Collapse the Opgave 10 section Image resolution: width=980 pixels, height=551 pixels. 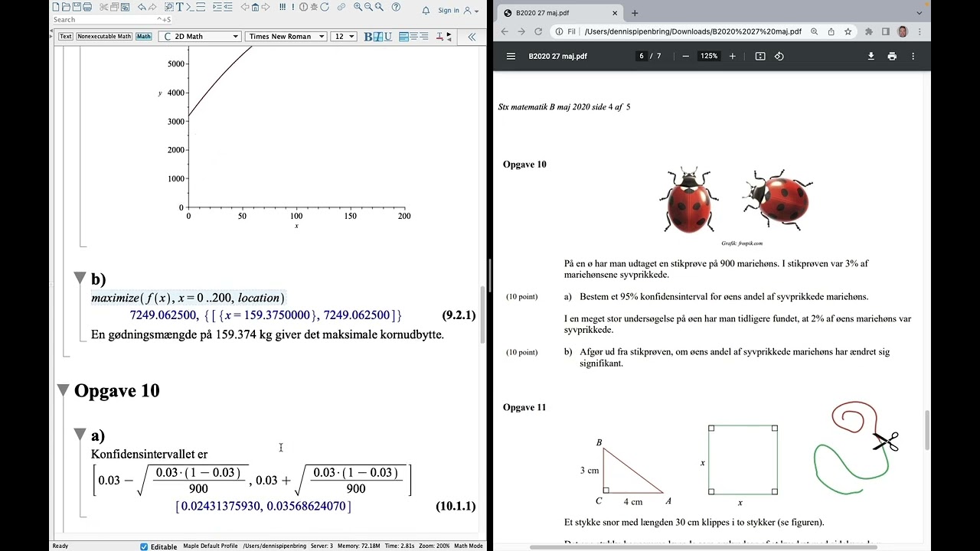point(64,391)
